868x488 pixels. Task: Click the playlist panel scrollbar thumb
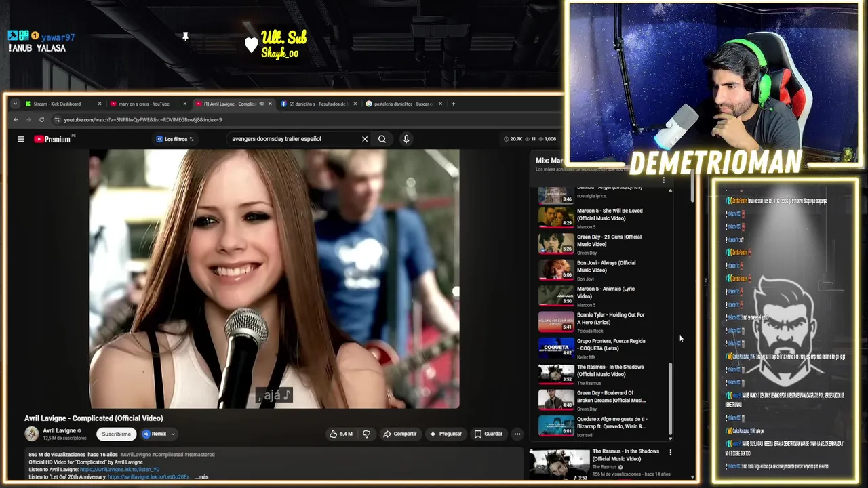[x=670, y=398]
